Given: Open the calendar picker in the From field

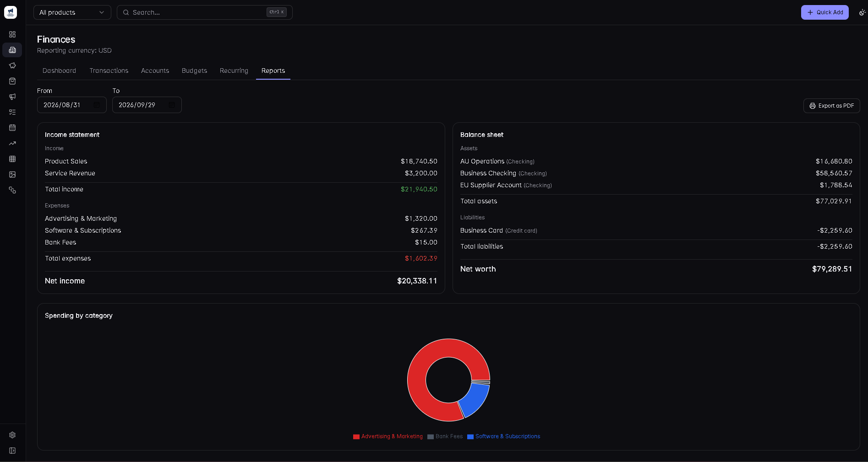Looking at the screenshot, I should pos(97,105).
